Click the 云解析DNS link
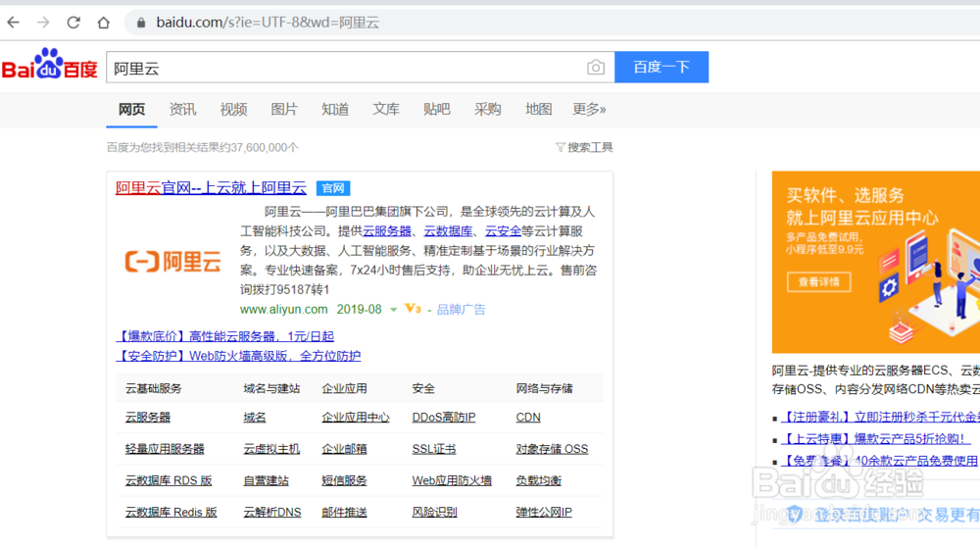This screenshot has width=980, height=547. pos(272,512)
